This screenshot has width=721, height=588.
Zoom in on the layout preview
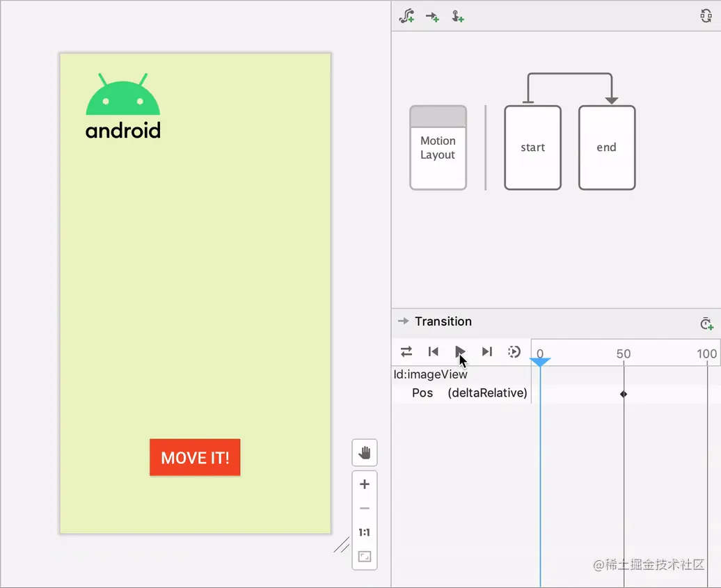point(365,484)
